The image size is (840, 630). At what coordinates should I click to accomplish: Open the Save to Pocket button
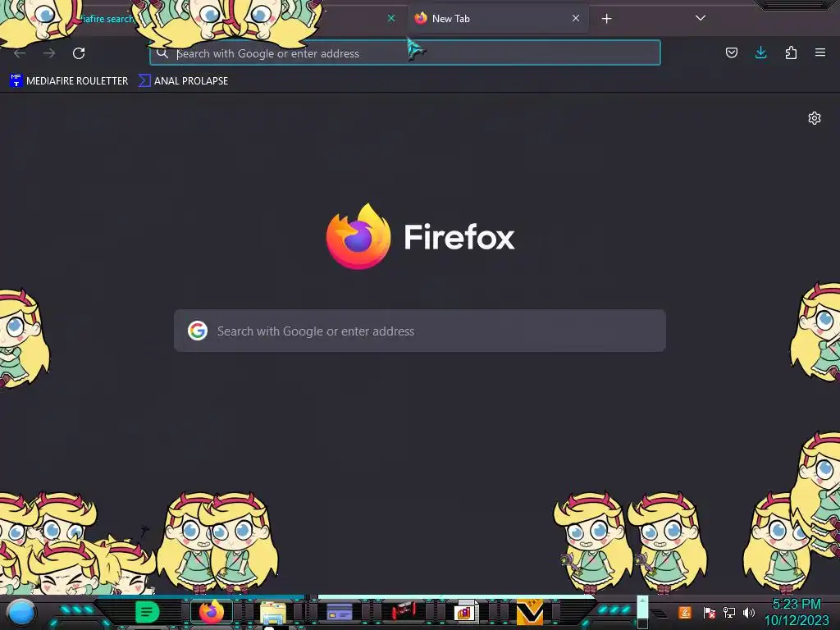click(x=731, y=52)
